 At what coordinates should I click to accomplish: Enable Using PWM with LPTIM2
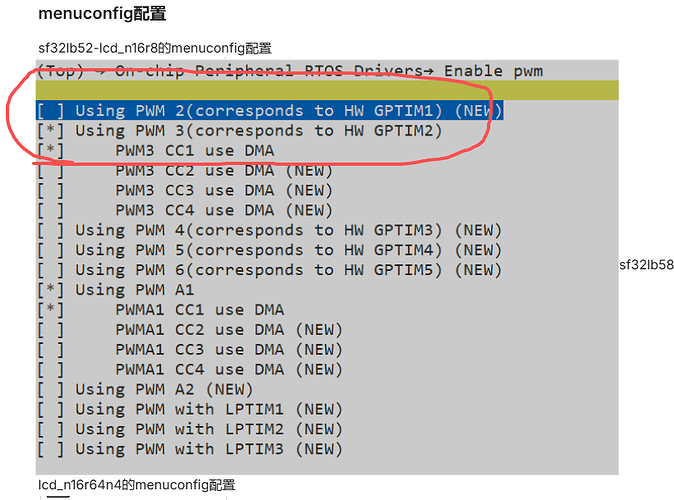(51, 429)
